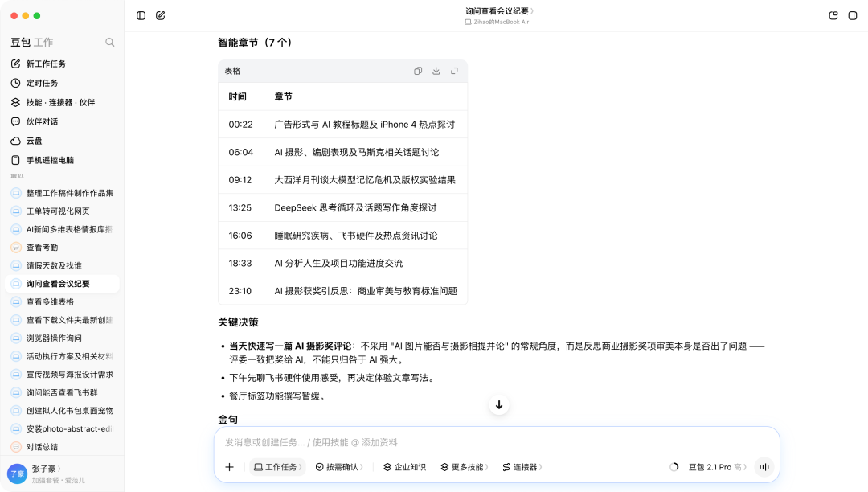868x492 pixels.
Task: Click the 子豪 user avatar
Action: (x=17, y=474)
